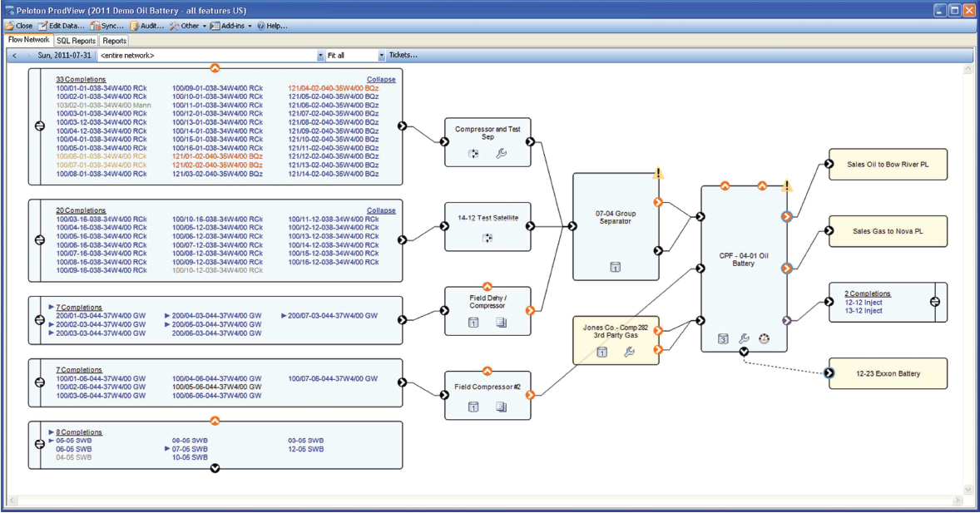
Task: Click the gauge icon on CPF - 04-01 Oil Battery
Action: pyautogui.click(x=763, y=338)
